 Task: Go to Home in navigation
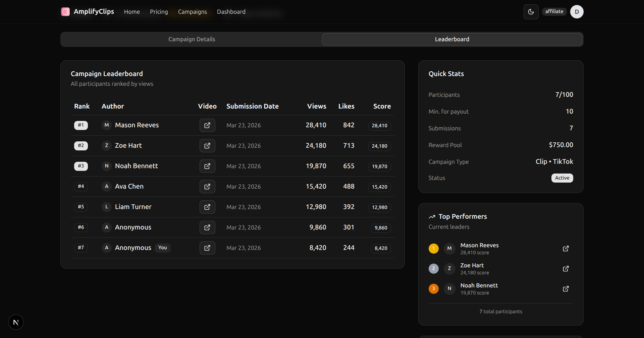pyautogui.click(x=132, y=12)
